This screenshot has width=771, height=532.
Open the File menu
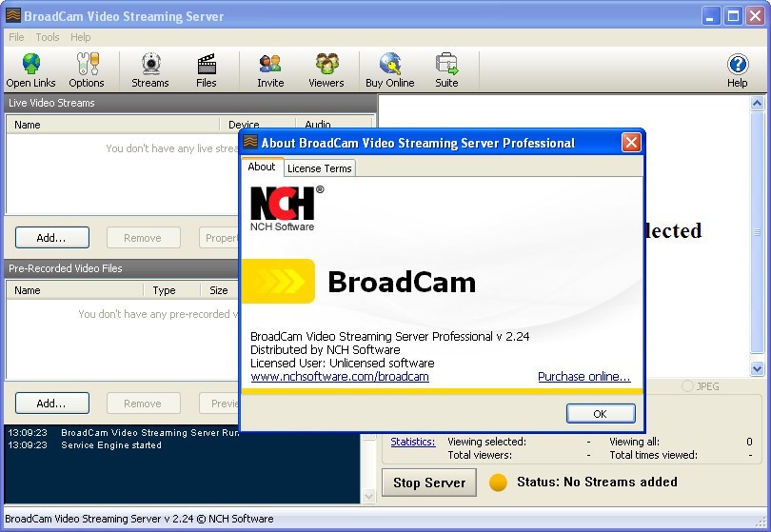(16, 37)
